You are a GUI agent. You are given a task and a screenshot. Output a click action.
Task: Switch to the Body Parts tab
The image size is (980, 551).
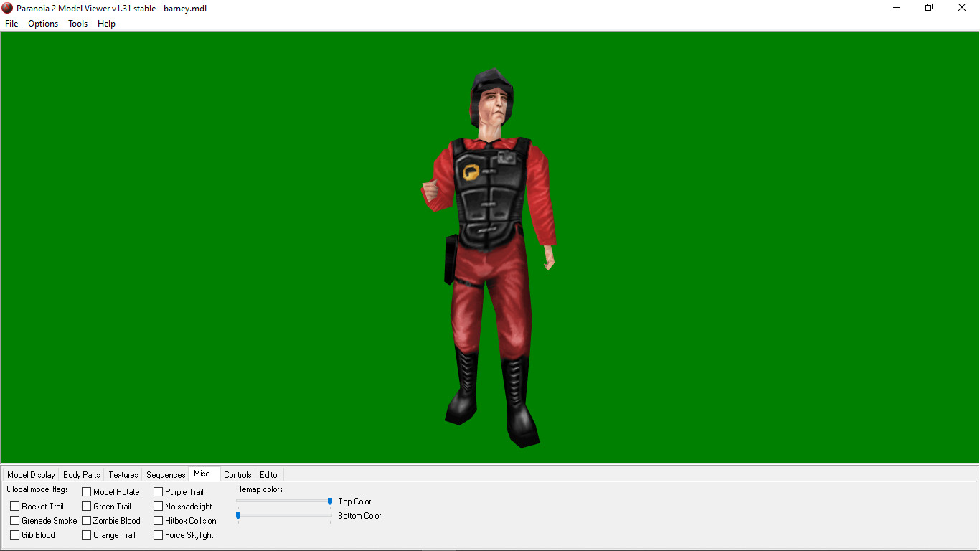[x=82, y=475]
